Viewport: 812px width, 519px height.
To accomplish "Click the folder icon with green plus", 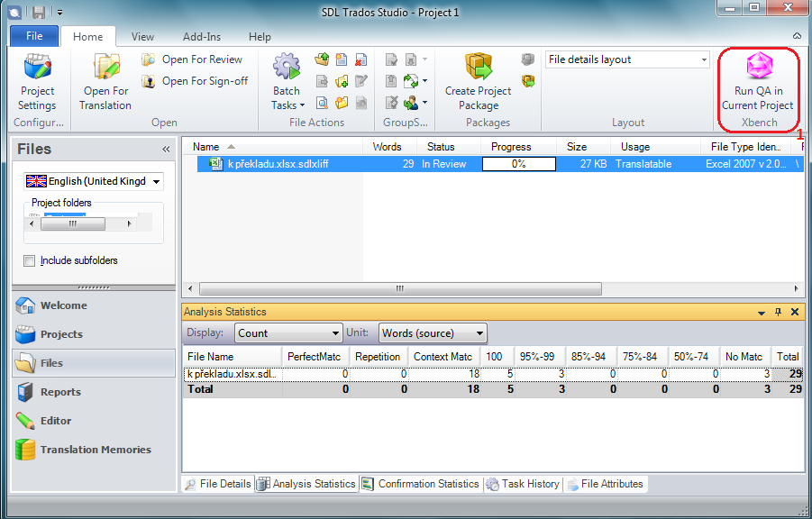I will click(342, 81).
